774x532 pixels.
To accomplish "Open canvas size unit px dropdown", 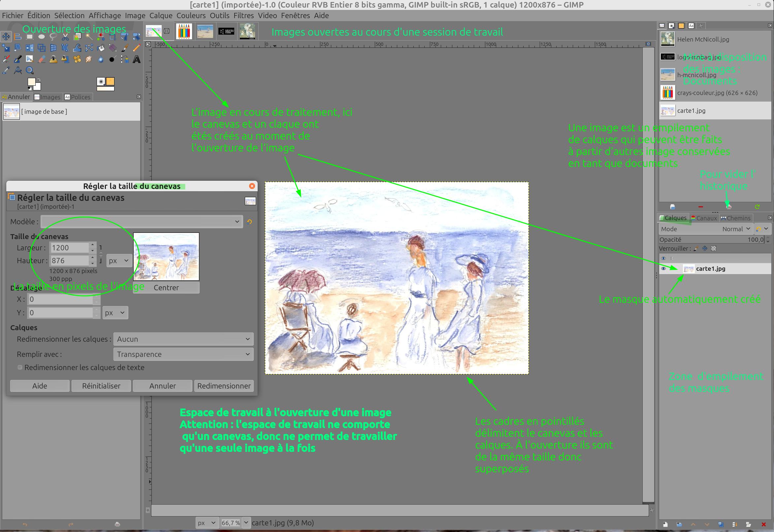I will coord(119,261).
